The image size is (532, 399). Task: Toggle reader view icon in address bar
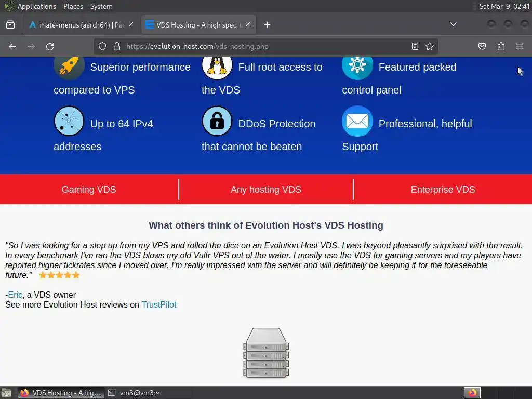[x=415, y=46]
